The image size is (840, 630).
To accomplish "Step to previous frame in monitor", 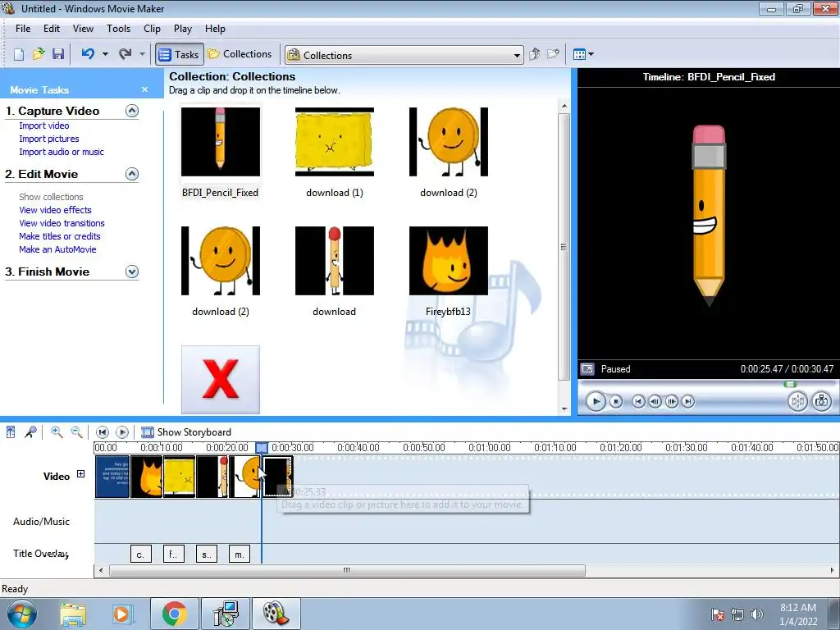I will (x=655, y=401).
